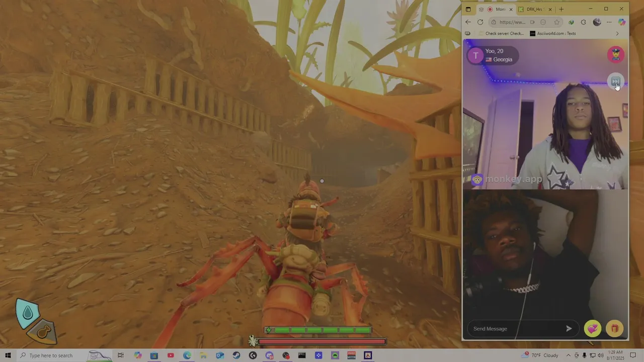This screenshot has height=362, width=644.
Task: Open the Logitech G Hub taskbar icon
Action: tap(253, 355)
